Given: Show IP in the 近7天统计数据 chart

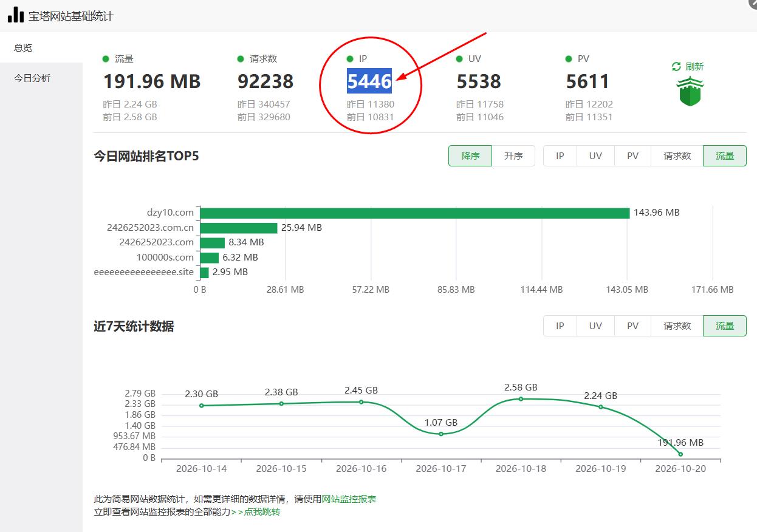Looking at the screenshot, I should coord(560,326).
